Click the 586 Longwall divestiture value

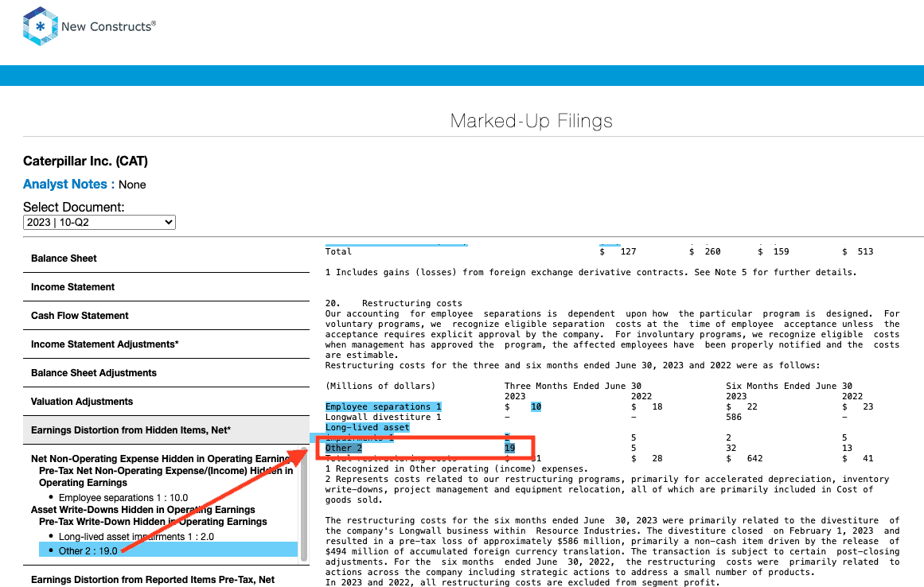click(x=734, y=417)
